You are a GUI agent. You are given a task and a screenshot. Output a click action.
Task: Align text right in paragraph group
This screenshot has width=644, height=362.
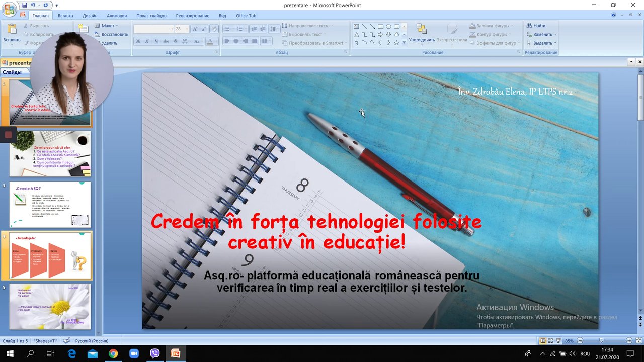(246, 41)
